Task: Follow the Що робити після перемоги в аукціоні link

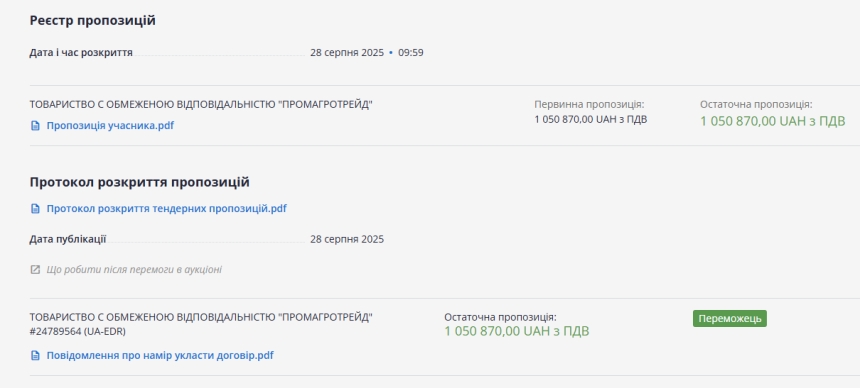Action: (x=134, y=269)
